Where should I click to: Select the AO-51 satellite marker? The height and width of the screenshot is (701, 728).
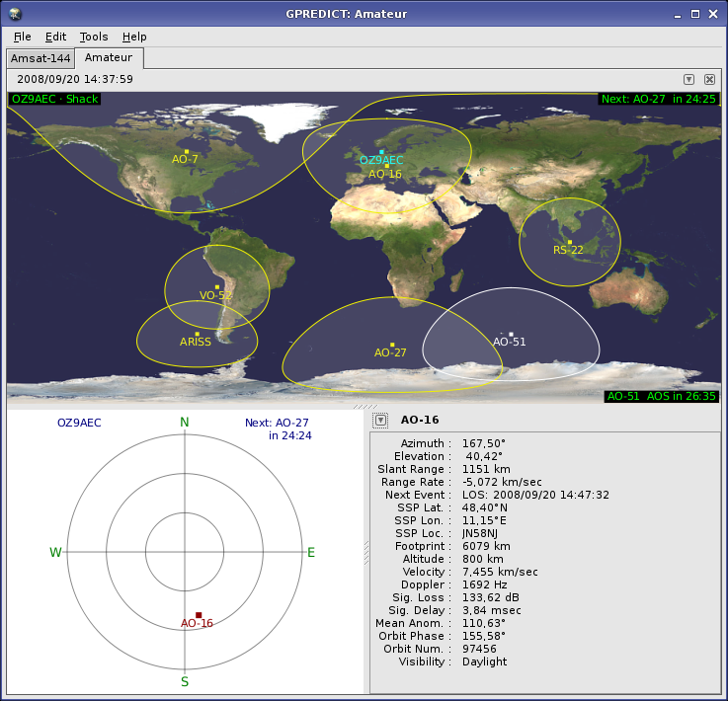click(x=511, y=334)
